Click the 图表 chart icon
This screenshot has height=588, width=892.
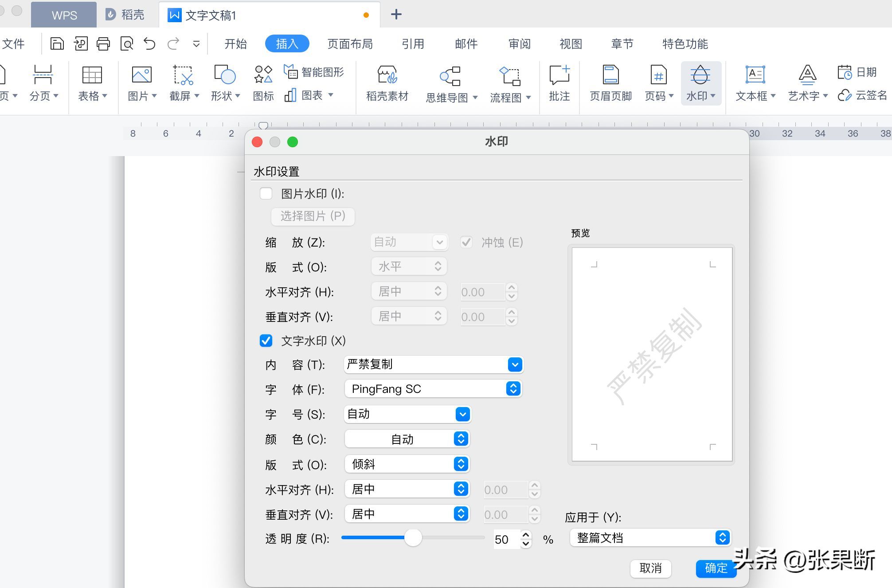[290, 95]
